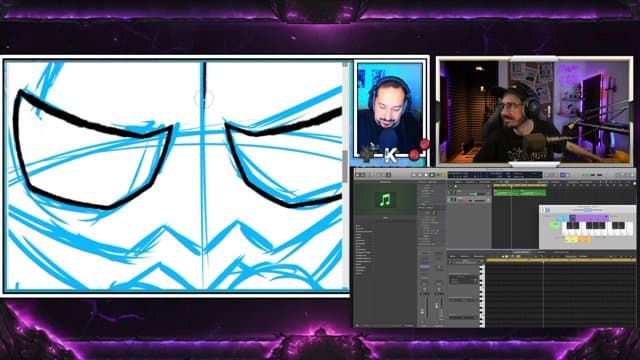
Task: Open the Library via the leftmost control bar button
Action: [x=357, y=175]
